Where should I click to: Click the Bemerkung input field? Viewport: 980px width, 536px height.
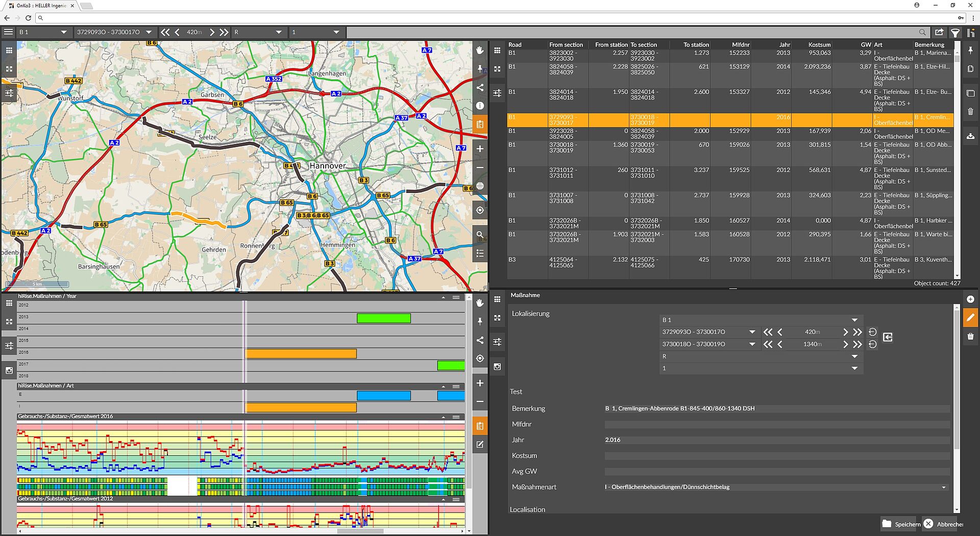776,409
